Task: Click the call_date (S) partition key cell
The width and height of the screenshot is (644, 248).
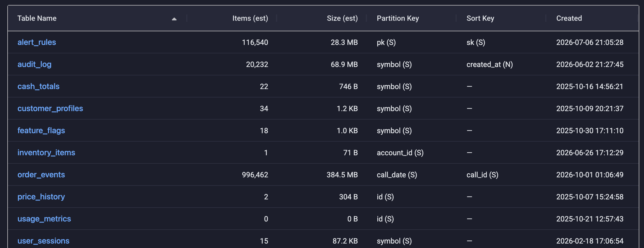Action: [x=397, y=175]
